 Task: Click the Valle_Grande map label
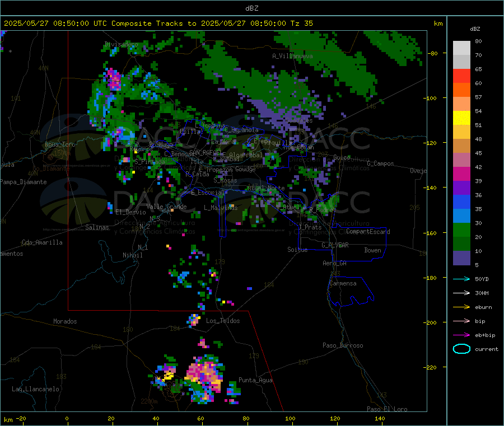tap(166, 207)
